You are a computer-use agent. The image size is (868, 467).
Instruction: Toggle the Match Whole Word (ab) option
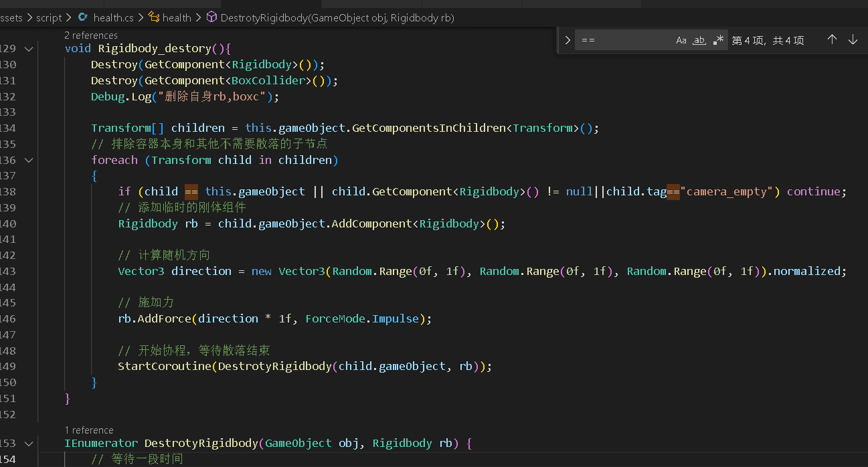[x=699, y=40]
